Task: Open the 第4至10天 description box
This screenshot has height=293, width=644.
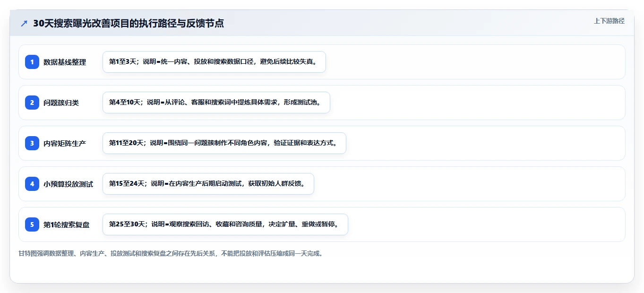Action: (216, 103)
